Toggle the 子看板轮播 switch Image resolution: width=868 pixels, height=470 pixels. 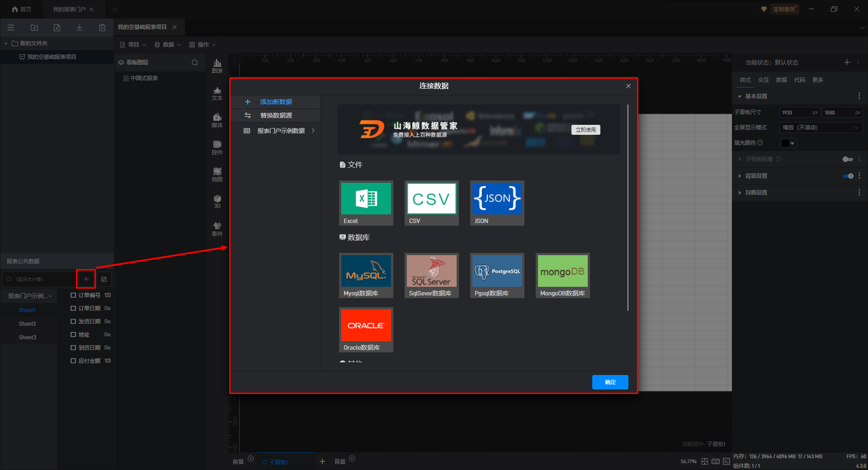point(848,159)
